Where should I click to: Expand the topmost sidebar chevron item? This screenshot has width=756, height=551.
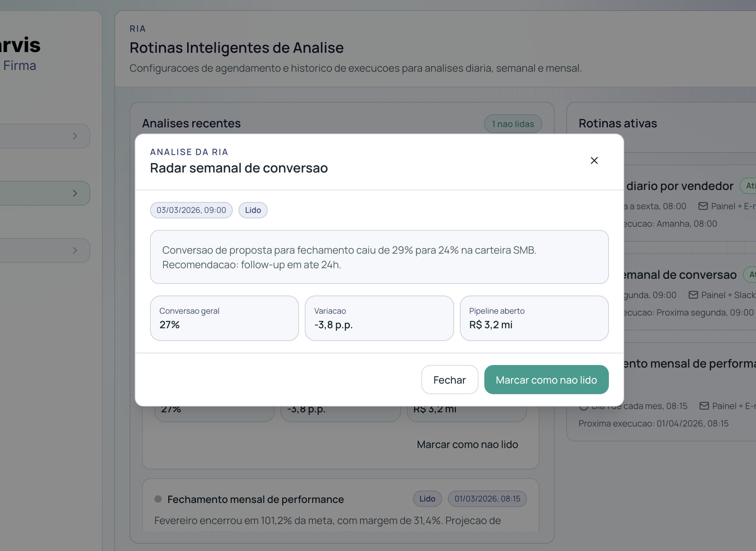[75, 136]
